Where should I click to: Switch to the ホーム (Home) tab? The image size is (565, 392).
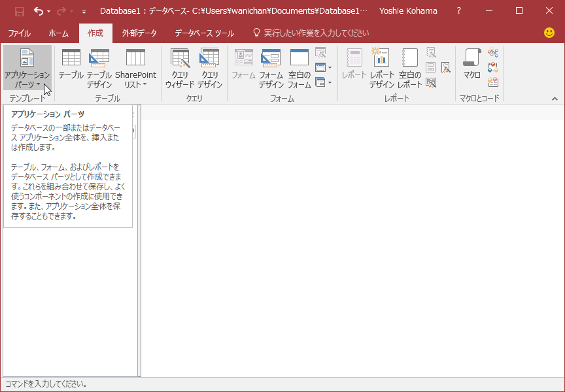[58, 33]
